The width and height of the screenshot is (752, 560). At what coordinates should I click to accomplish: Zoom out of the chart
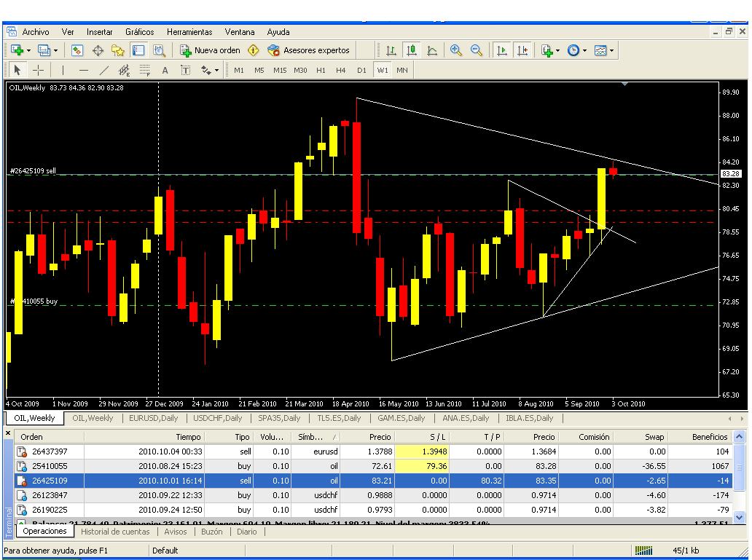point(476,50)
